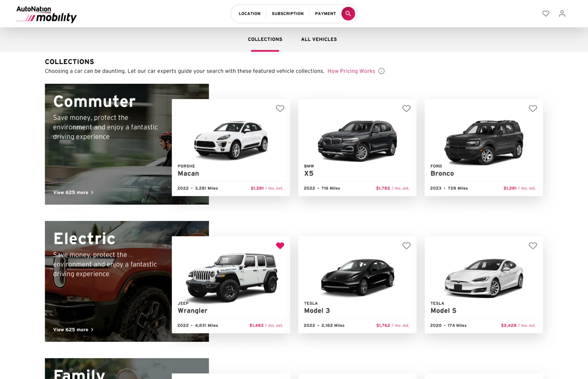Open the black Tesla Model 3 image

(x=358, y=277)
